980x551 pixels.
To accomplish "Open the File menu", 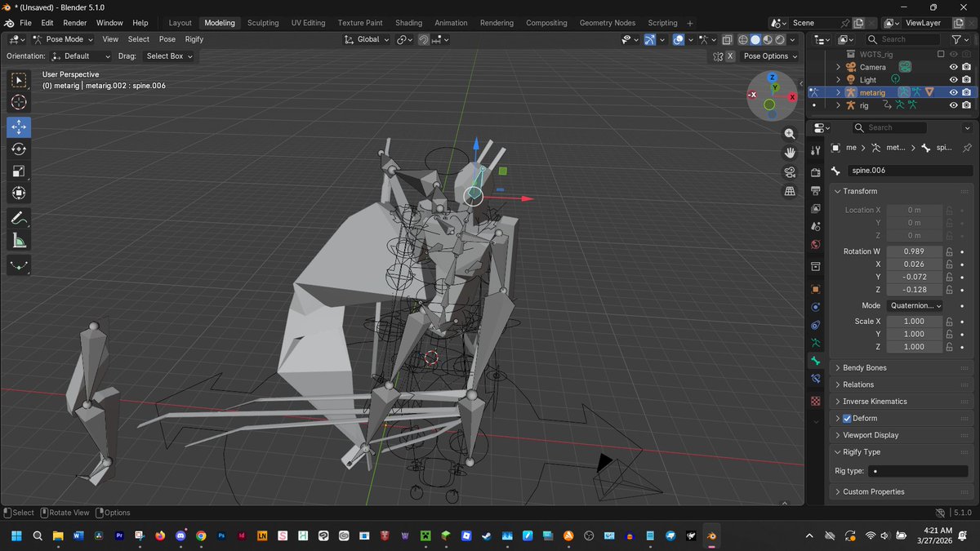I will pyautogui.click(x=25, y=23).
